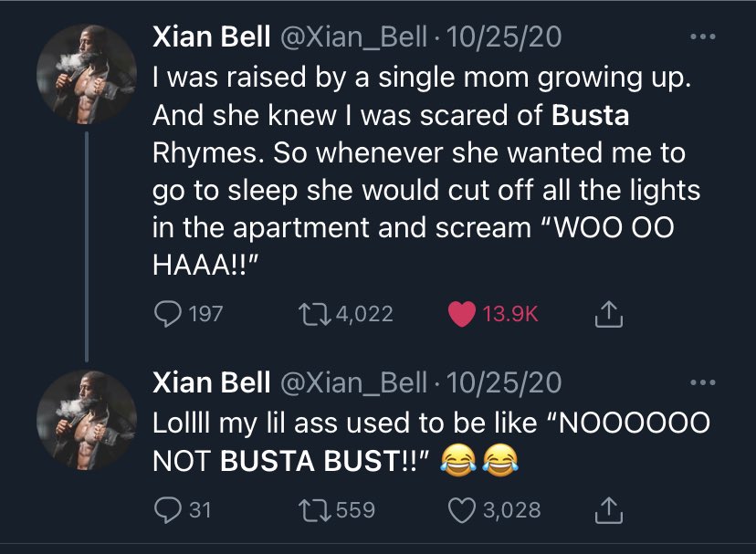Share the first tweet via upload icon
756x554 pixels.
[608, 314]
